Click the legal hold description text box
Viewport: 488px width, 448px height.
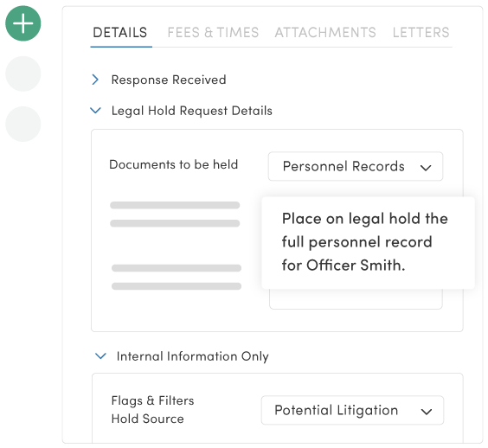click(369, 243)
